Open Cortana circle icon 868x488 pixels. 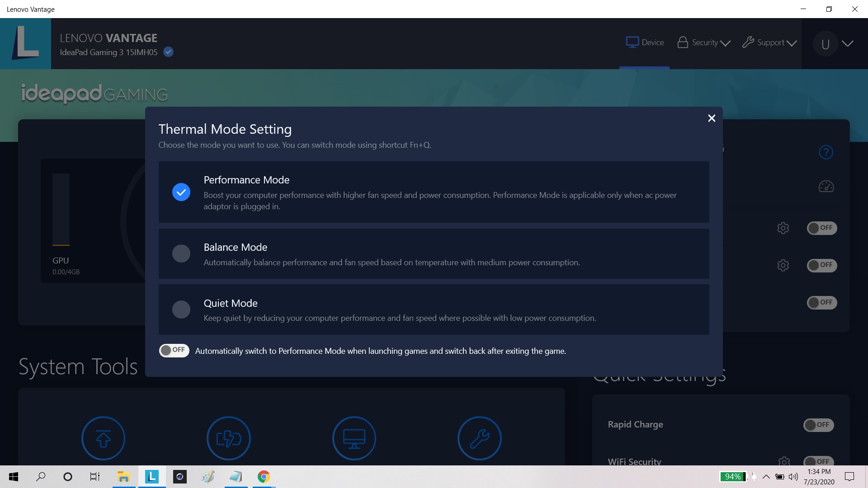coord(68,477)
